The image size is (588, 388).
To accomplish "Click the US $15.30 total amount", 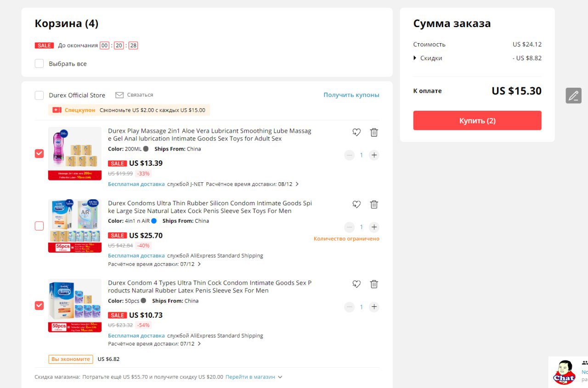I will [x=517, y=91].
